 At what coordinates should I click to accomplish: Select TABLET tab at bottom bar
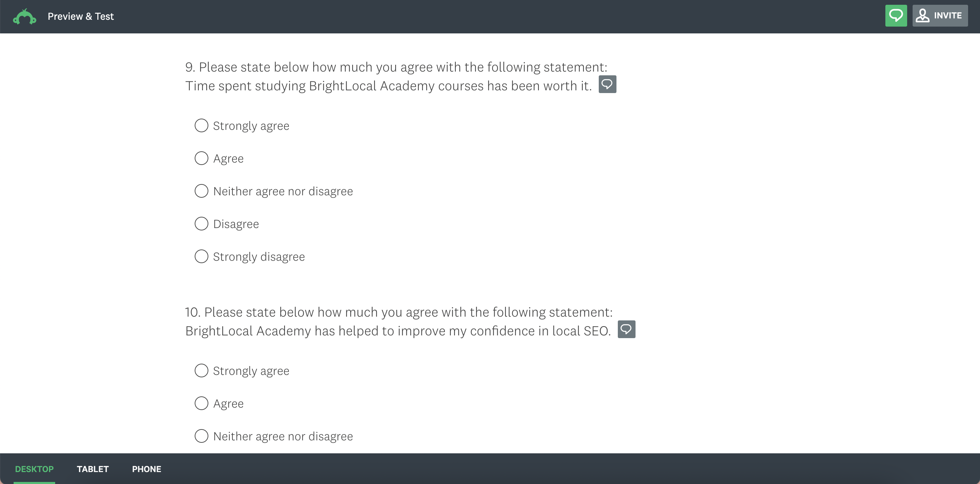tap(93, 469)
